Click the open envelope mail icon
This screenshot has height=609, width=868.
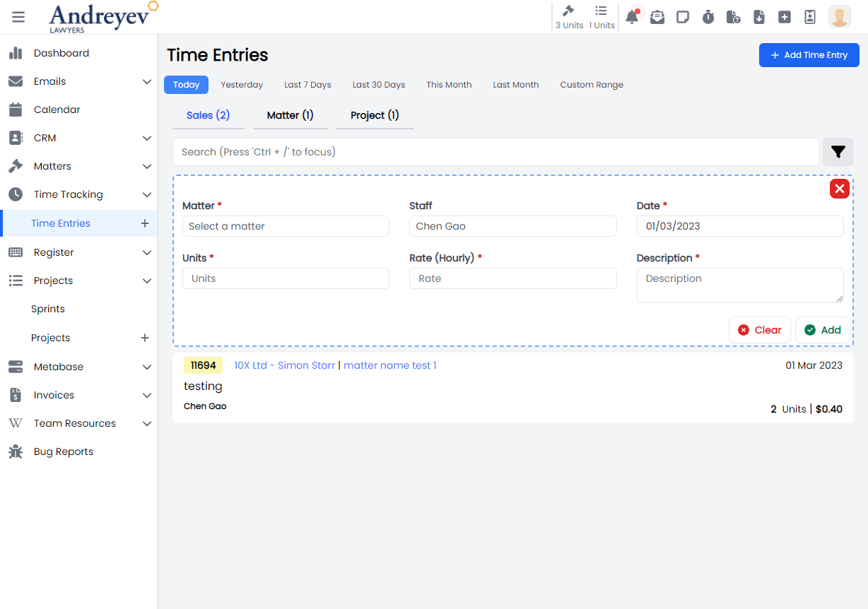pos(657,17)
